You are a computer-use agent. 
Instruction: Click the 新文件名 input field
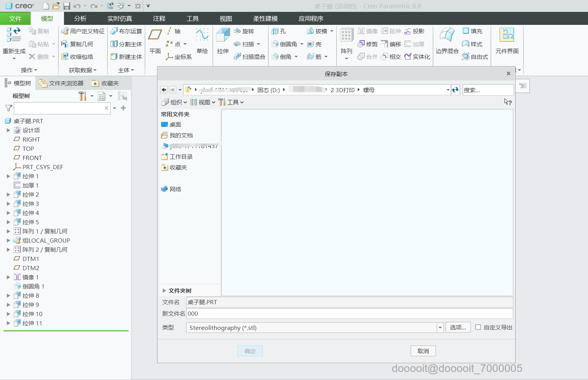pyautogui.click(x=349, y=313)
